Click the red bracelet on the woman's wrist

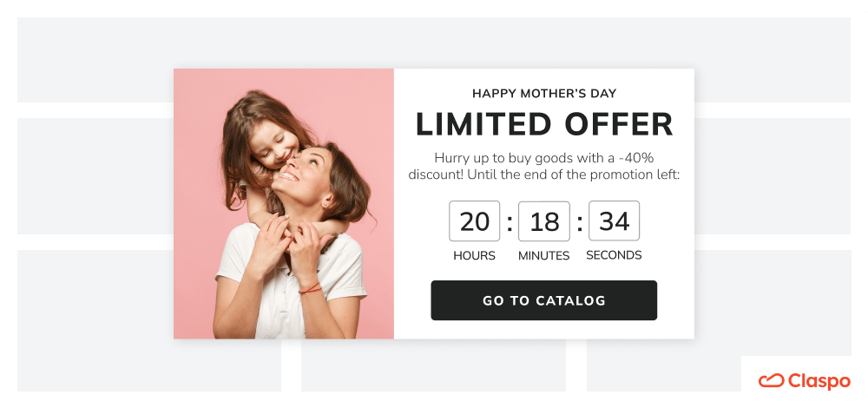click(311, 288)
